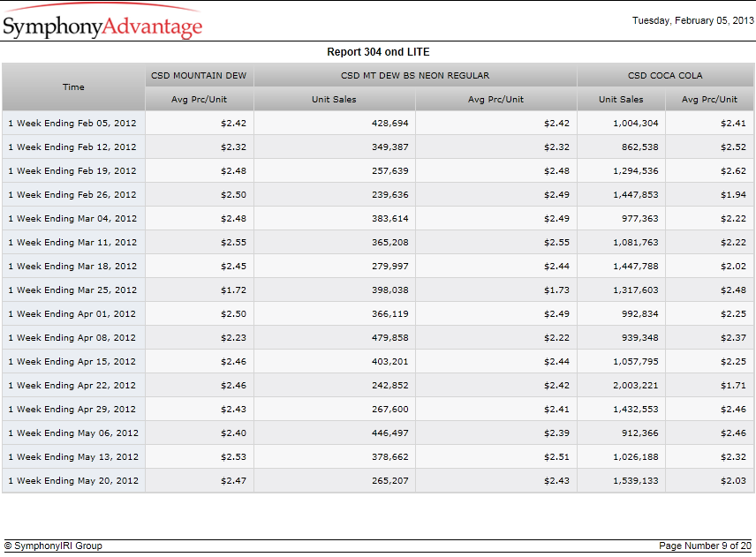Select the date Tuesday, February 05, 2013
The height and width of the screenshot is (557, 756).
tap(692, 20)
